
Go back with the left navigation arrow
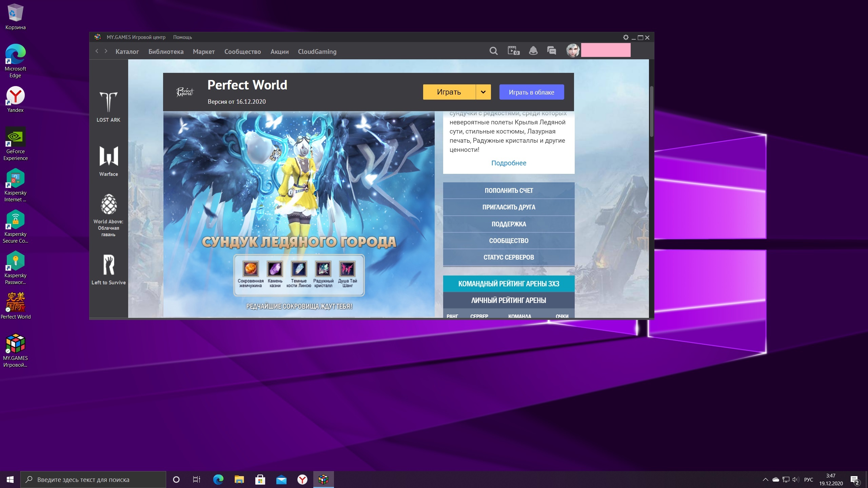click(x=97, y=51)
